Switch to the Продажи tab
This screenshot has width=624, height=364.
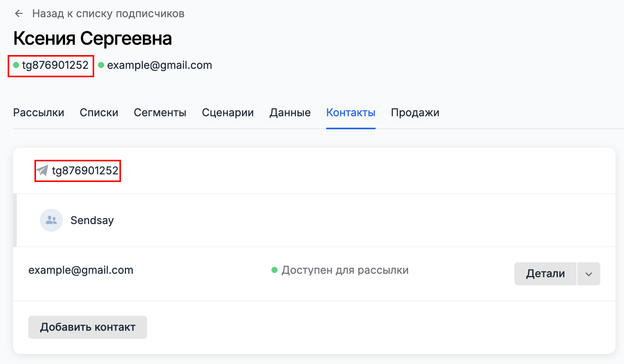pyautogui.click(x=415, y=112)
